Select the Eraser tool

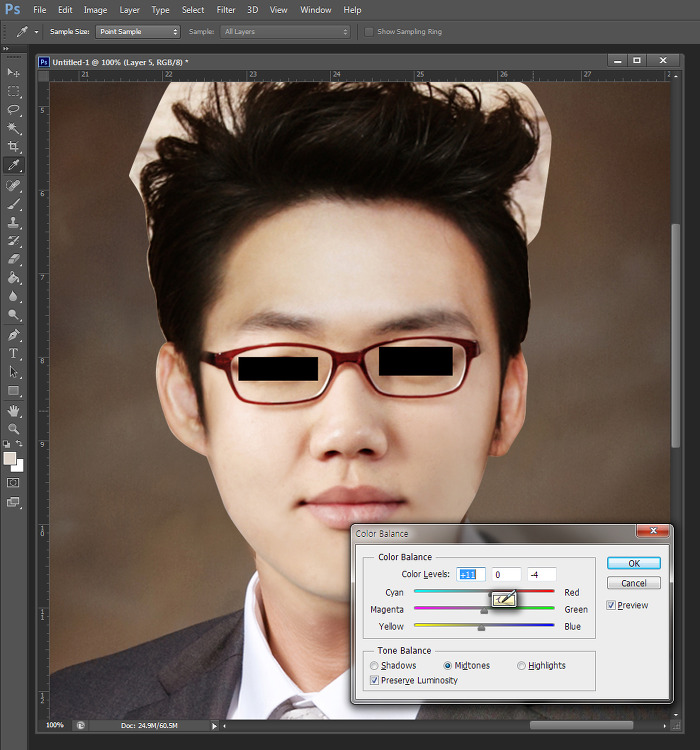(14, 259)
